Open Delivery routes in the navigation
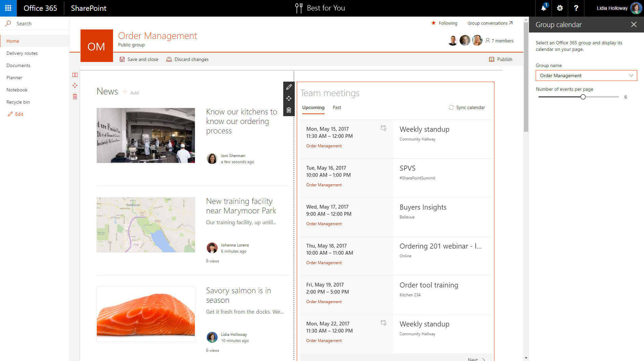Viewport: 644px width, 361px height. 22,53
